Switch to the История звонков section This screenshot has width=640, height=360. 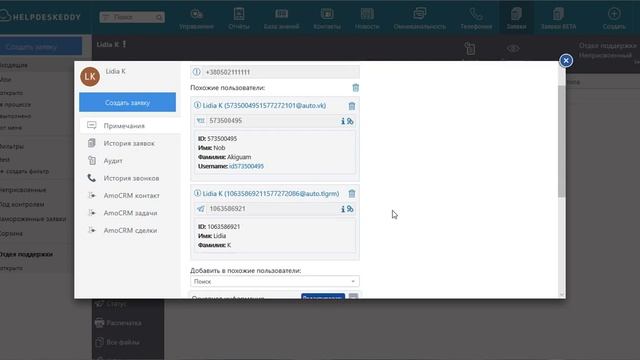coord(130,178)
